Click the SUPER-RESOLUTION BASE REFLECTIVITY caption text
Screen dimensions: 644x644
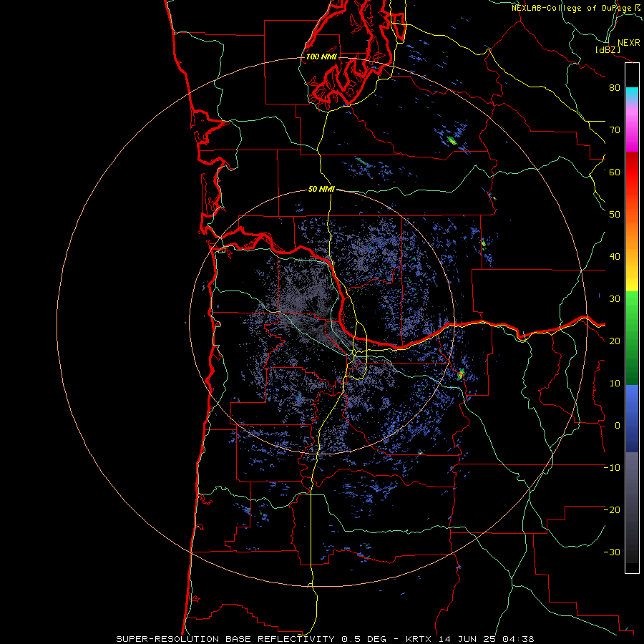(x=226, y=639)
